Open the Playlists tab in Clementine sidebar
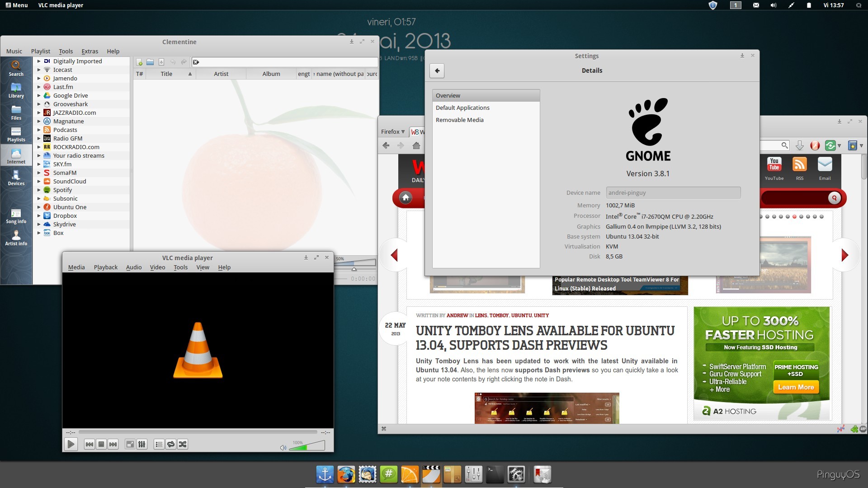This screenshot has width=868, height=488. pos(16,134)
